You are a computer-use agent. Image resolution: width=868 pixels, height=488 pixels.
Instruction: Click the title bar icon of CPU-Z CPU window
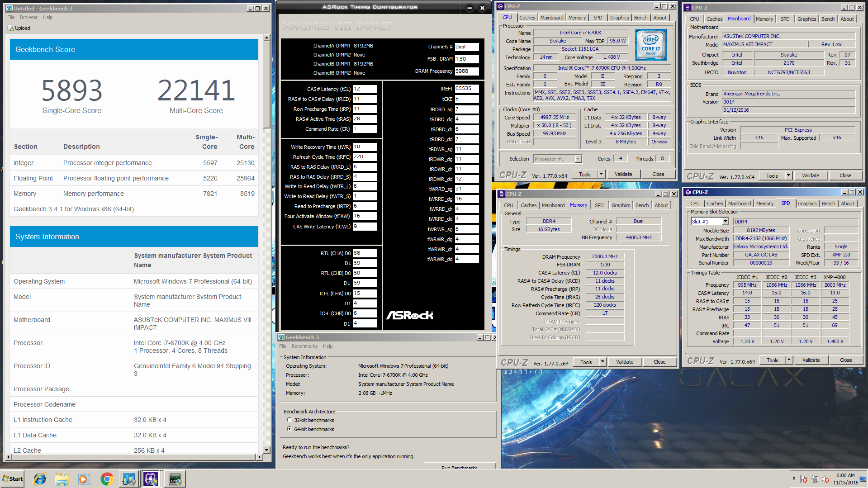click(x=500, y=6)
